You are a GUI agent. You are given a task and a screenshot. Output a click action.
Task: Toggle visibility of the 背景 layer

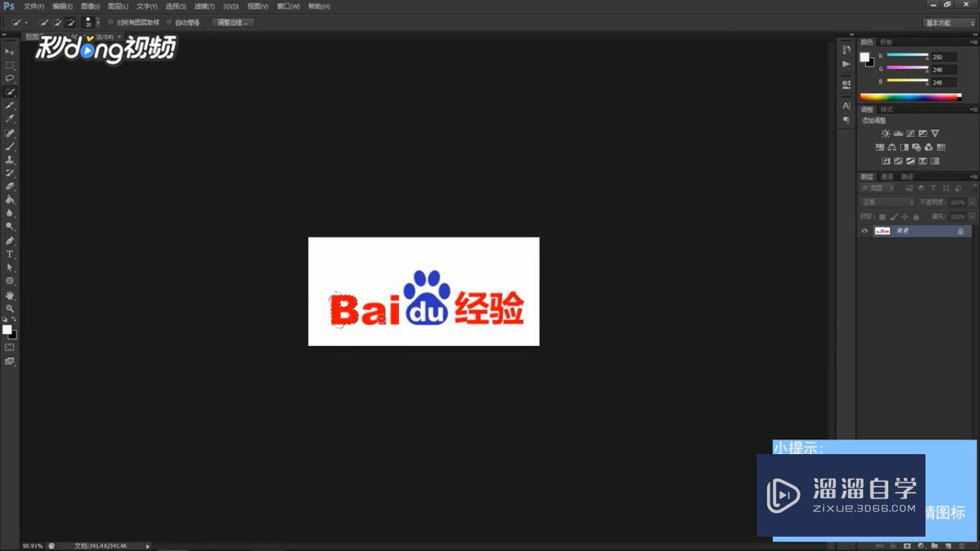pyautogui.click(x=864, y=231)
